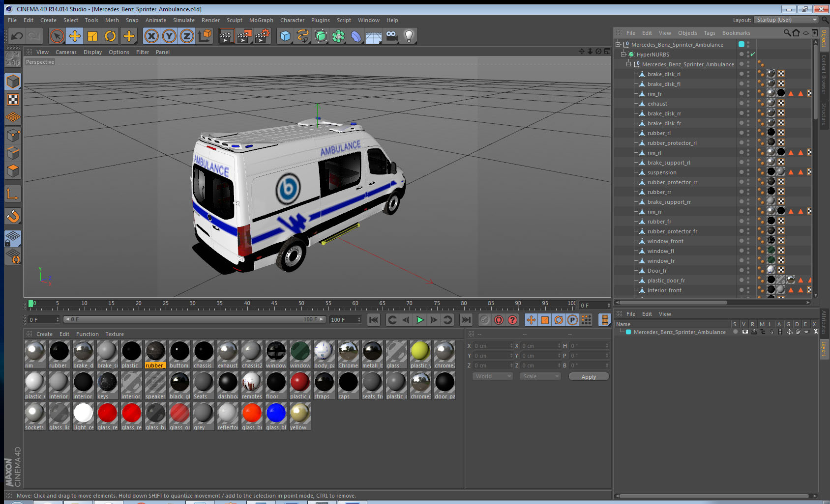830x504 pixels.
Task: Click the Objects manager search magnifier icon
Action: pos(787,33)
